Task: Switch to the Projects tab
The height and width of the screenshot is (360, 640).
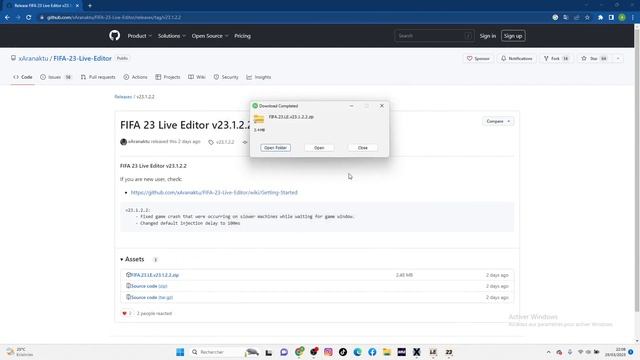Action: pos(168,77)
